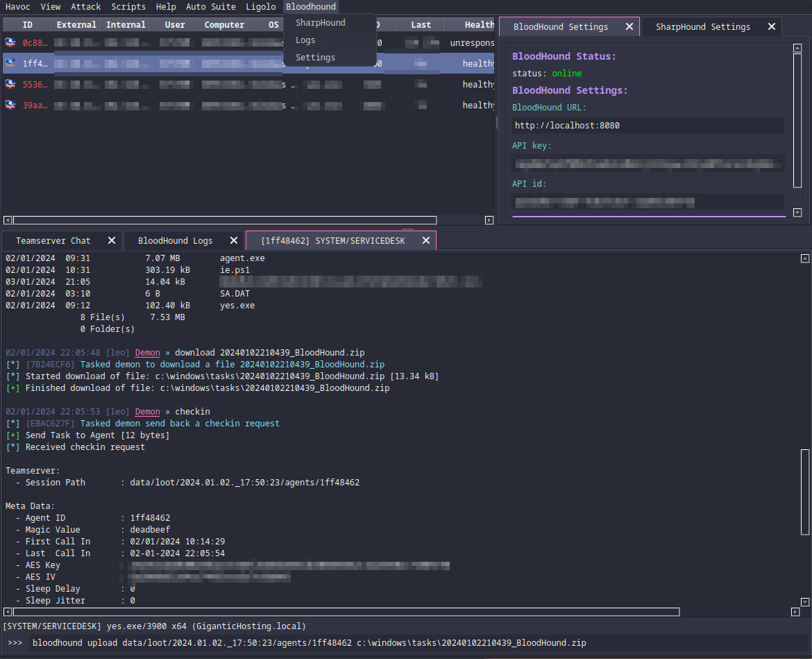Image resolution: width=812 pixels, height=659 pixels.
Task: Click the Bloodhound menu item
Action: coord(311,7)
